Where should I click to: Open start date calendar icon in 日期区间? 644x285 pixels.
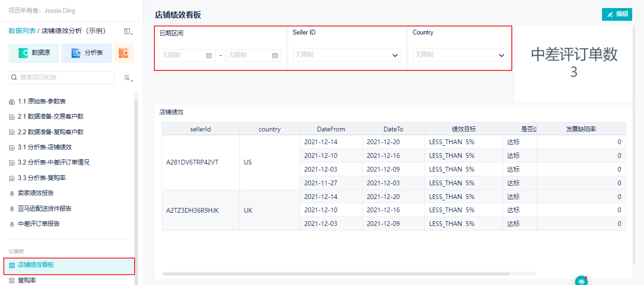coord(209,56)
